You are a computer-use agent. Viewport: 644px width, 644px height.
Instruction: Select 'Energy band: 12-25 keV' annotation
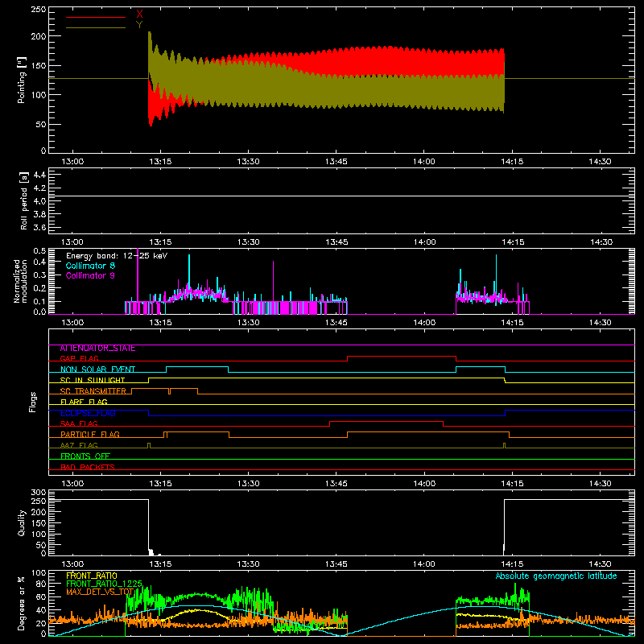click(117, 256)
